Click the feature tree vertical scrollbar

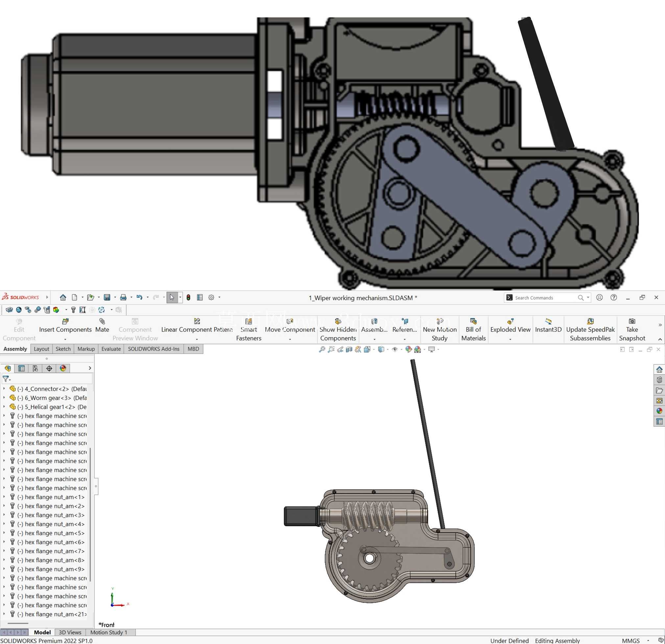[x=90, y=514]
